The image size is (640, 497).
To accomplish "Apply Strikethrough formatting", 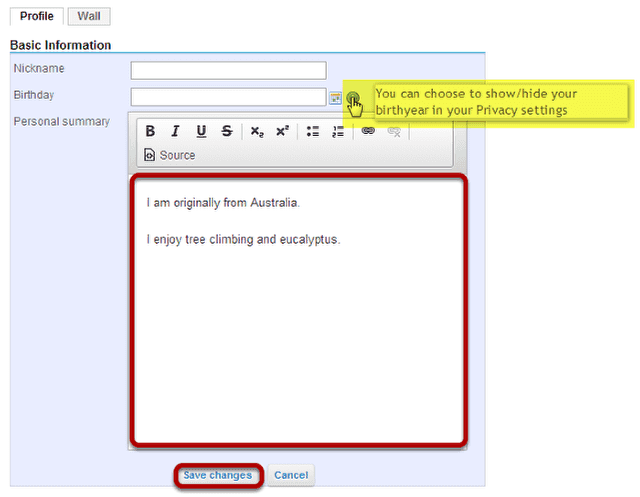I will click(x=227, y=131).
